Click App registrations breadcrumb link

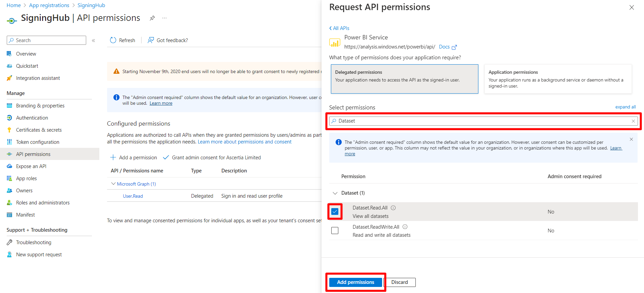click(49, 5)
